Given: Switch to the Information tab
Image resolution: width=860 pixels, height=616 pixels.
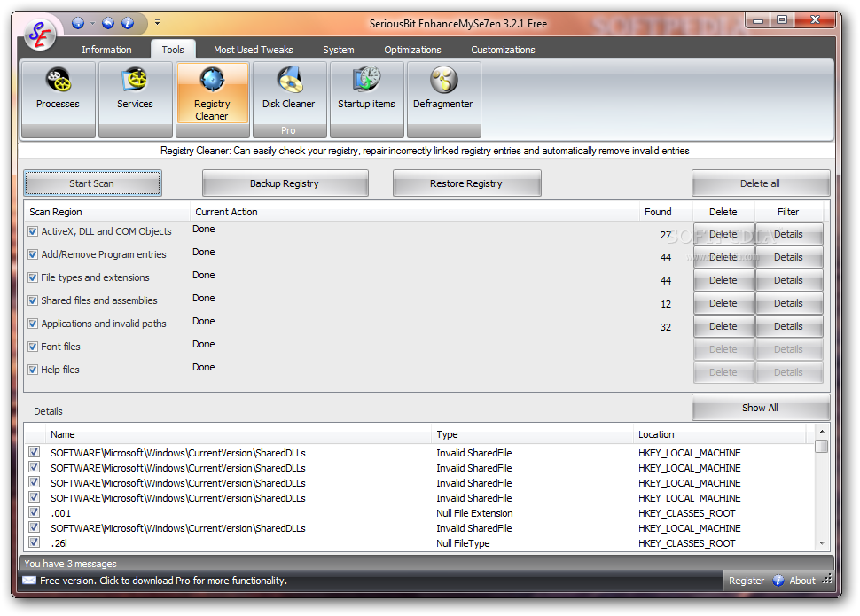Looking at the screenshot, I should [106, 50].
